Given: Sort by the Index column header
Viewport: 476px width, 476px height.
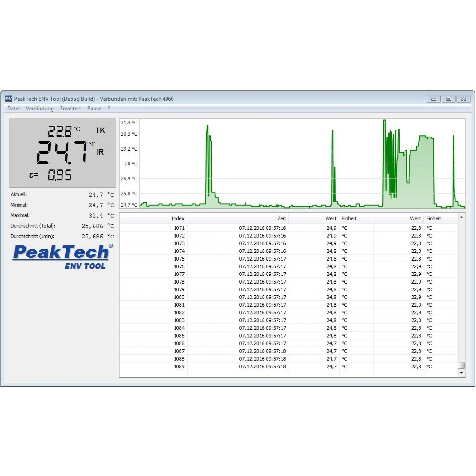Looking at the screenshot, I should [x=154, y=218].
